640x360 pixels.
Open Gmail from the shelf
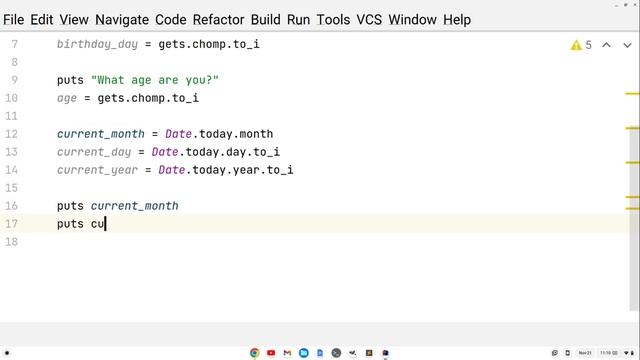tap(287, 353)
